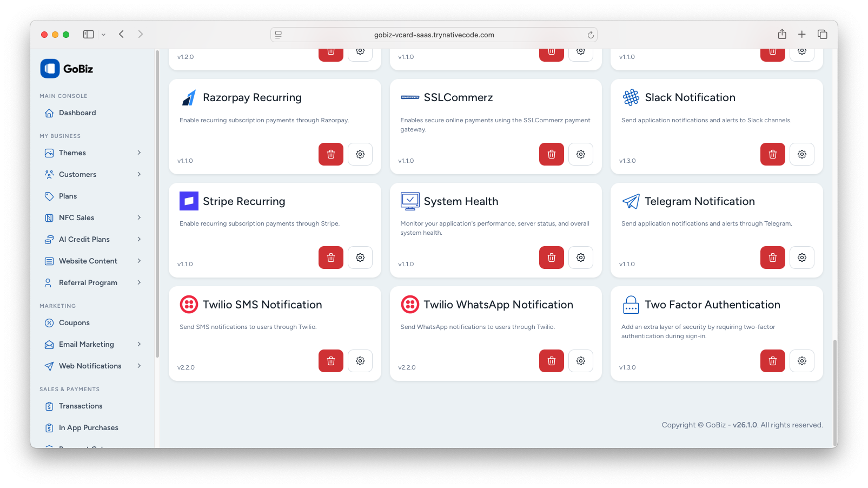
Task: Click the main page scrollbar thumb
Action: (x=835, y=393)
